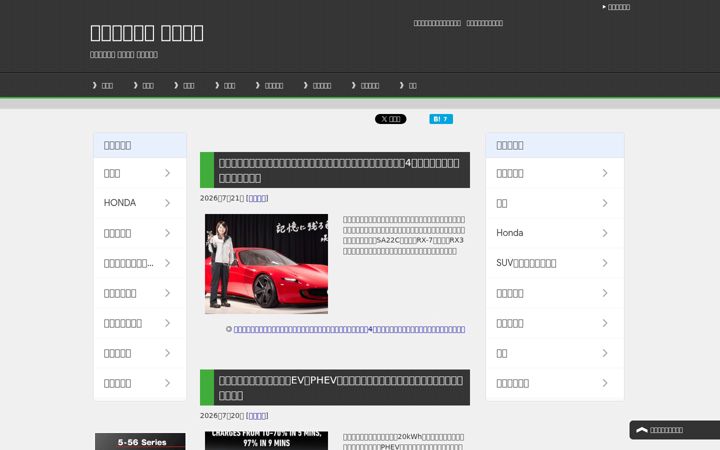Click the Hatena B! bookmark button showing 7

pos(441,119)
